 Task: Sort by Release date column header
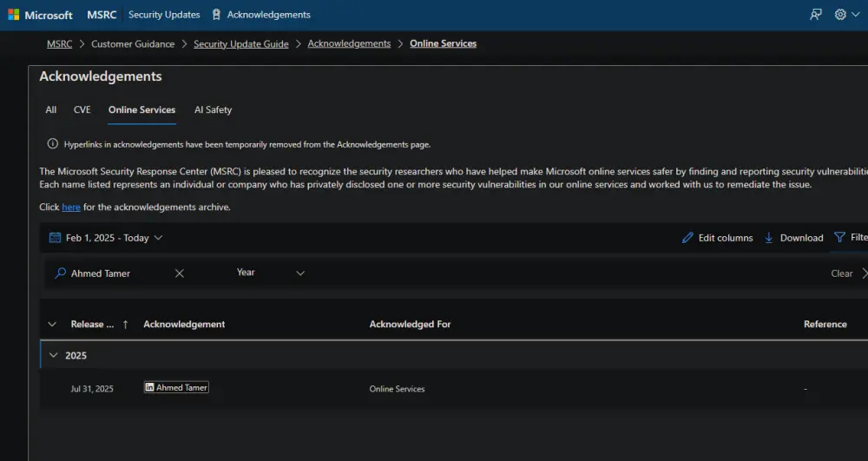[x=92, y=325]
